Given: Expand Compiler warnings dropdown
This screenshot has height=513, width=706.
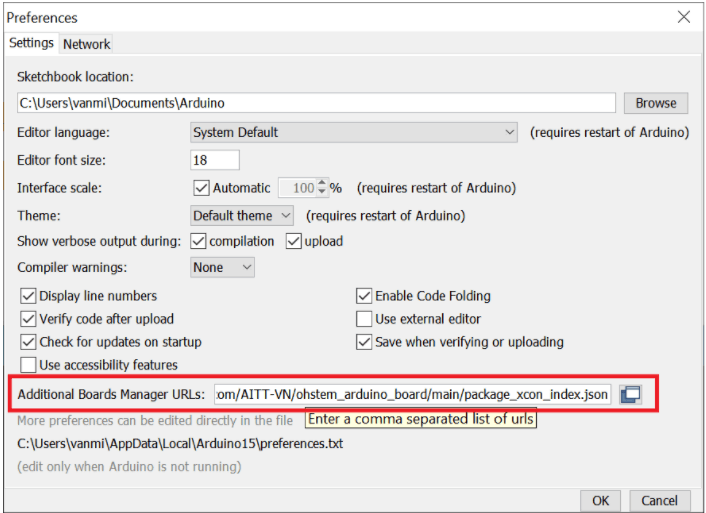Looking at the screenshot, I should (223, 268).
